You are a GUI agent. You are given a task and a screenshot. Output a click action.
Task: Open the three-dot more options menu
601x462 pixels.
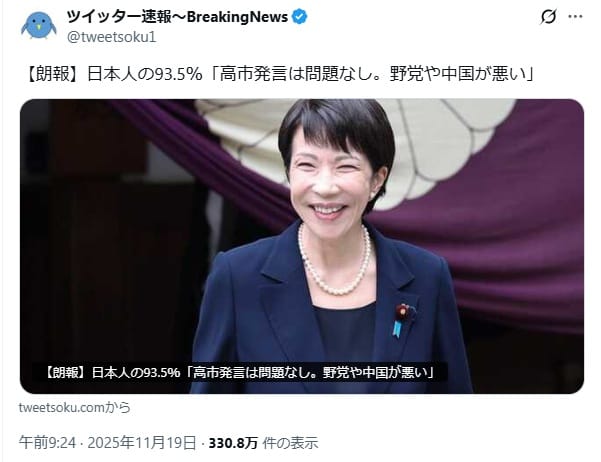(x=575, y=16)
